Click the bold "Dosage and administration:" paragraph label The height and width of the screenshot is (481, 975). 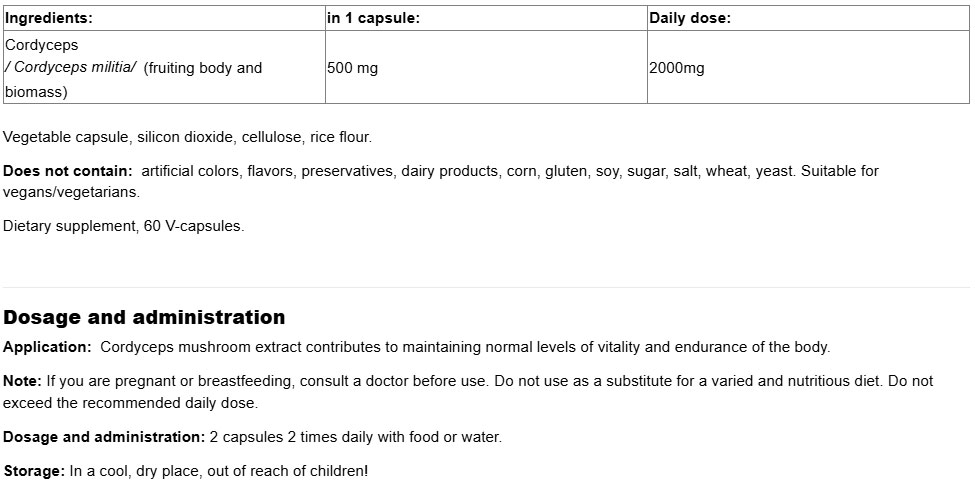tap(104, 437)
